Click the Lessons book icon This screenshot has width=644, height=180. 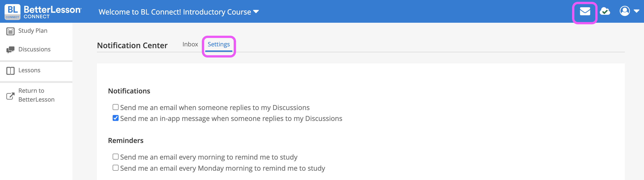10,71
